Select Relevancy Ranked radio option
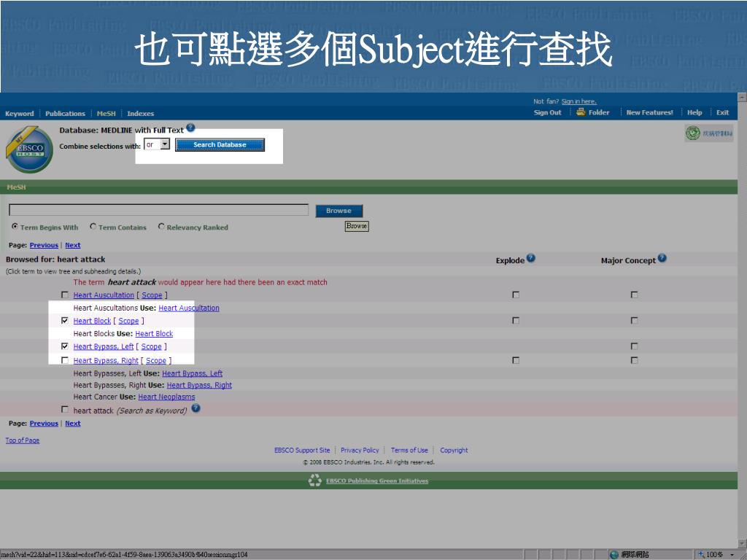Viewport: 747px width, 560px height. click(x=161, y=227)
